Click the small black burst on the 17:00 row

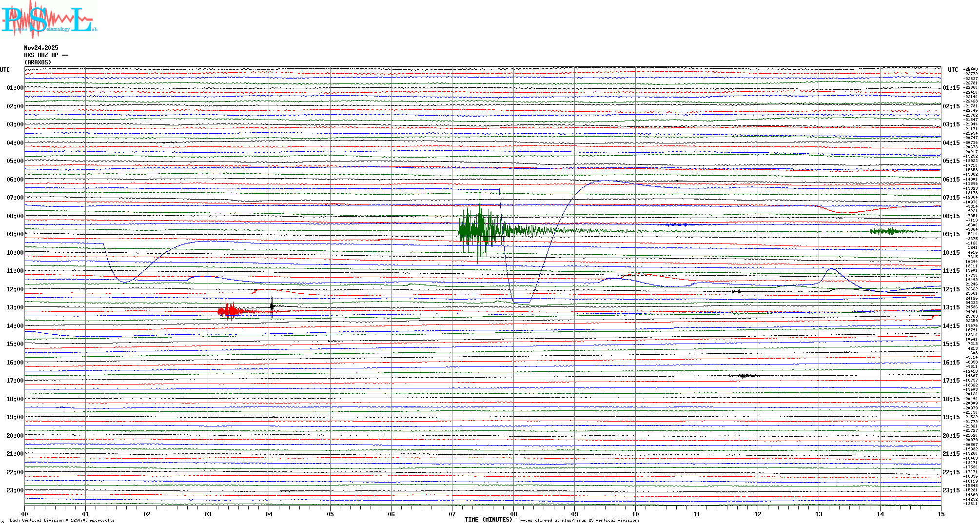[x=743, y=376]
